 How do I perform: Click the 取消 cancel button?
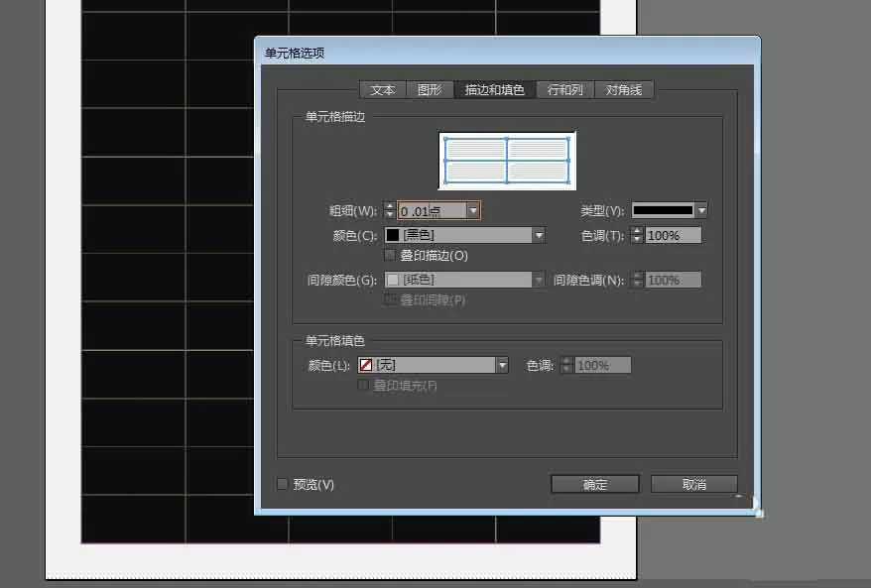(x=693, y=484)
